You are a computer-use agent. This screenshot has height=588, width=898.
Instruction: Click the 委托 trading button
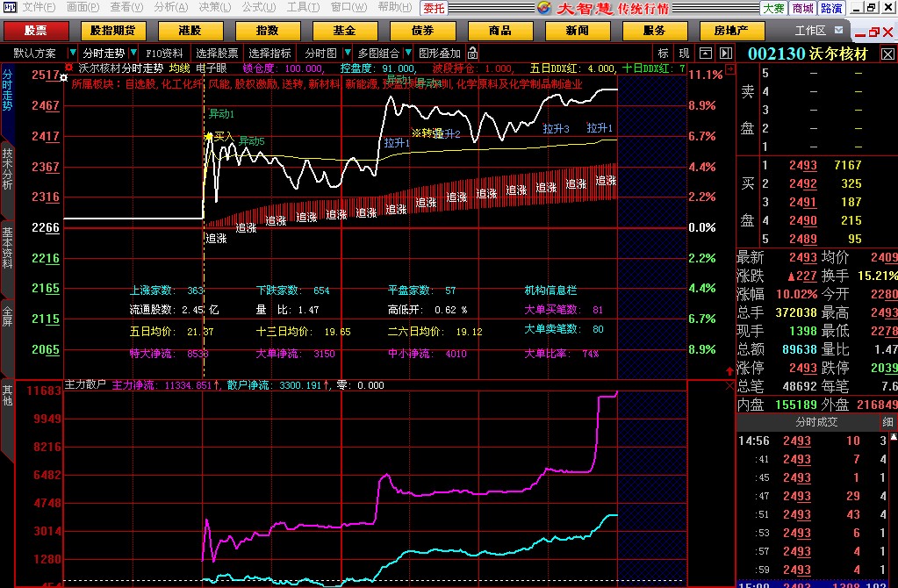coord(434,8)
